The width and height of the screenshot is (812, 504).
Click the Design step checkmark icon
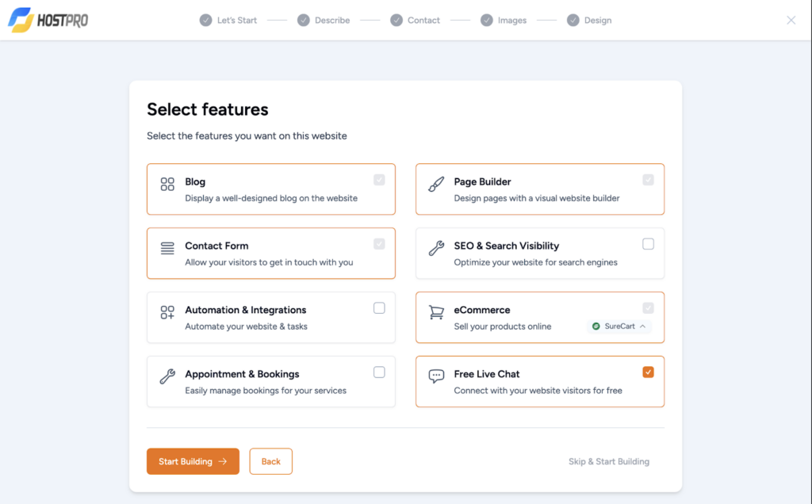click(573, 20)
